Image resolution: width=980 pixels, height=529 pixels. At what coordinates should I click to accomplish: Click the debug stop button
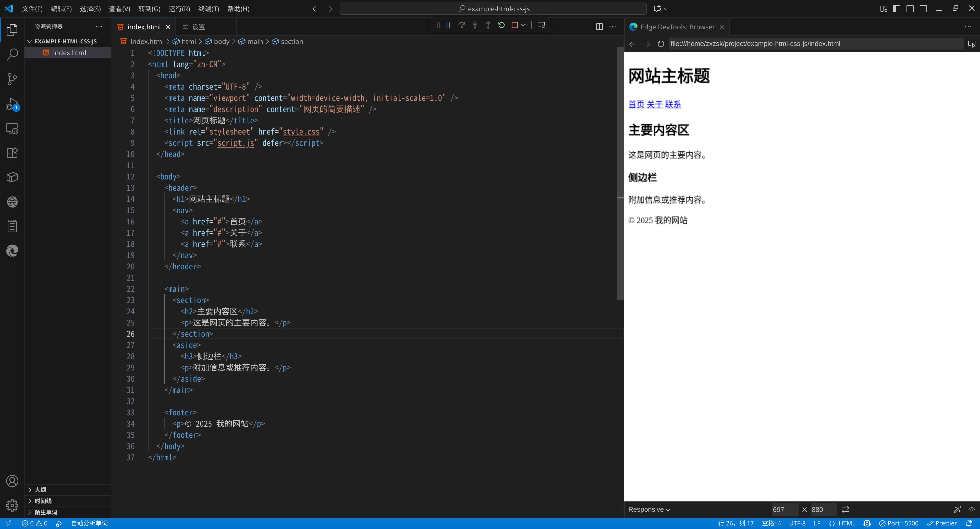click(x=514, y=25)
